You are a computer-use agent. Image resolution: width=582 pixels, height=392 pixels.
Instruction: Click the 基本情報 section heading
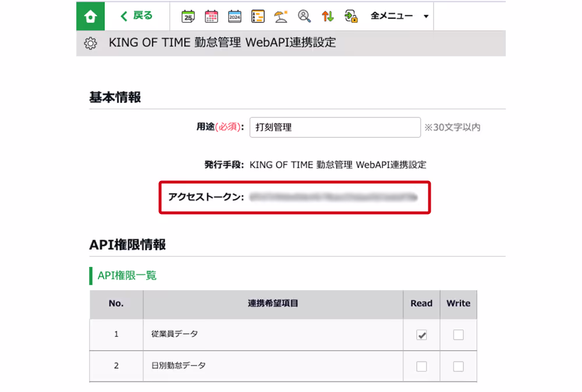(115, 97)
